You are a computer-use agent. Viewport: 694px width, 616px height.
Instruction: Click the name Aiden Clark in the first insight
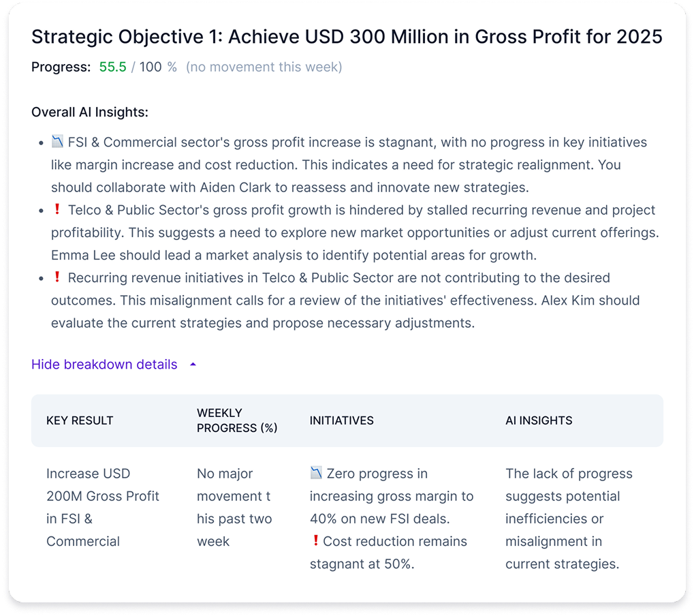(296, 187)
